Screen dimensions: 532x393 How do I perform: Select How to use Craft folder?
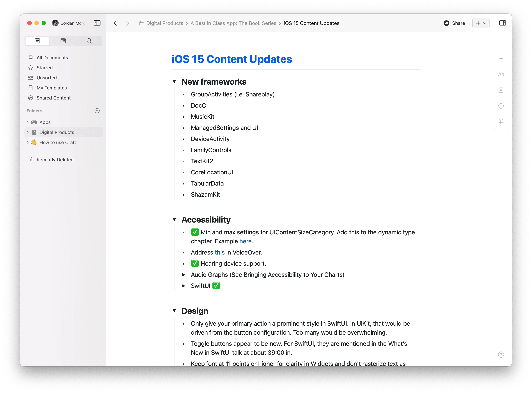pos(64,142)
